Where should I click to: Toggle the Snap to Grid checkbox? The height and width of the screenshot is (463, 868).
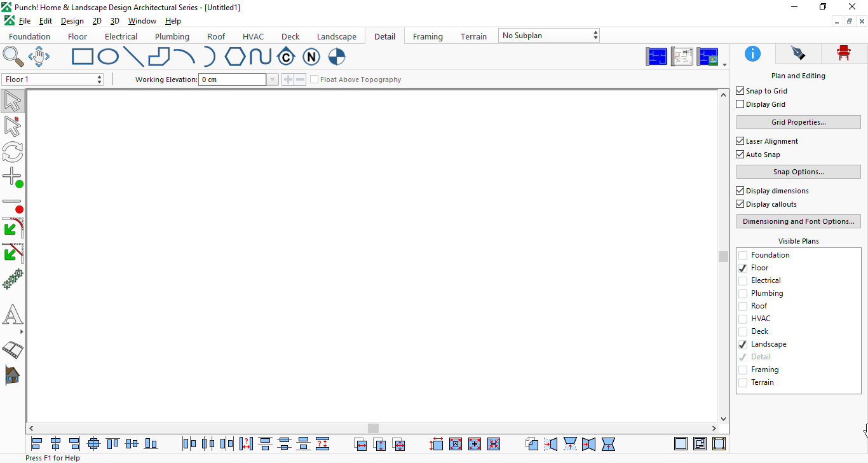[x=740, y=91]
